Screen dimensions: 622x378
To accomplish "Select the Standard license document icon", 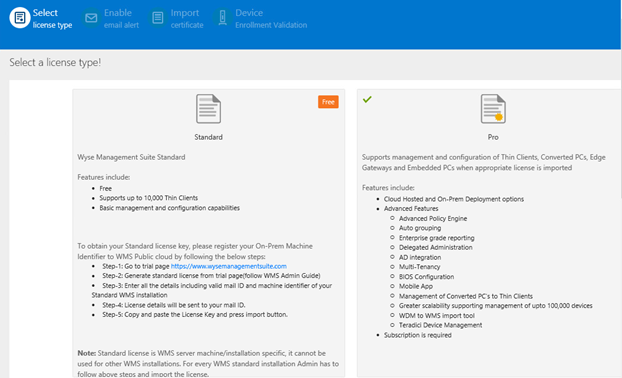I will tap(208, 109).
